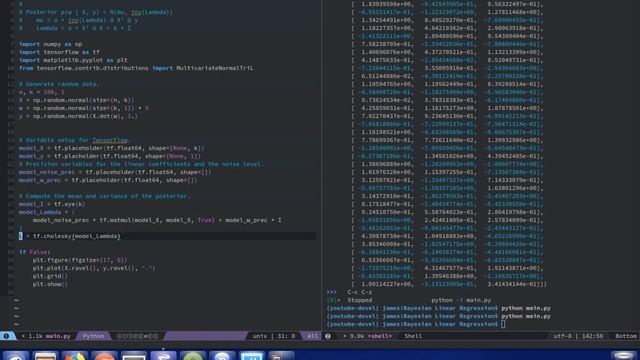Click 'tf.cholesky(model_Lambda)' on current line
The height and width of the screenshot is (360, 640).
pos(76,236)
